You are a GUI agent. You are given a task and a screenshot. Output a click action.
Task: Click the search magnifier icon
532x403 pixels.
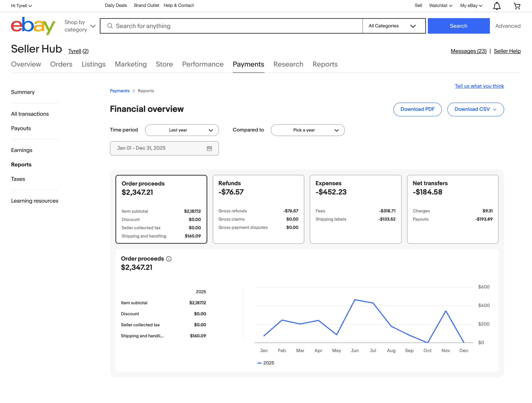(x=110, y=26)
